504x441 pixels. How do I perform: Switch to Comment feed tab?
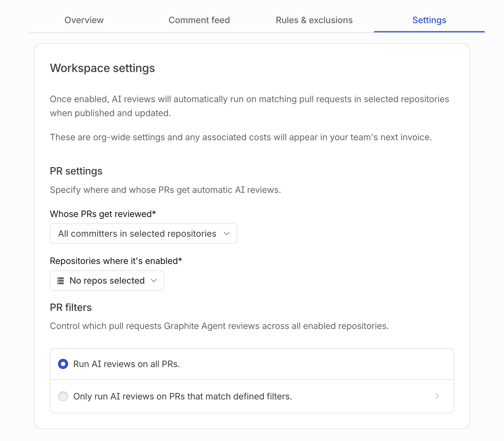(199, 20)
